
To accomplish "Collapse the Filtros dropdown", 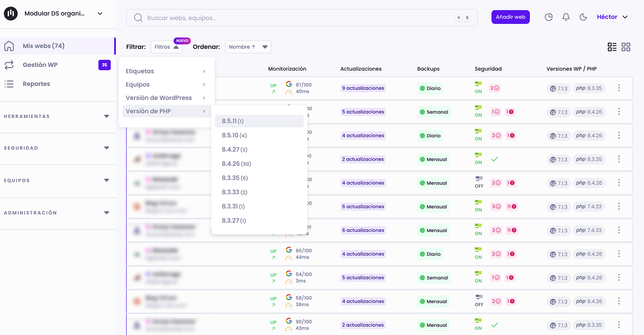I will (x=167, y=47).
